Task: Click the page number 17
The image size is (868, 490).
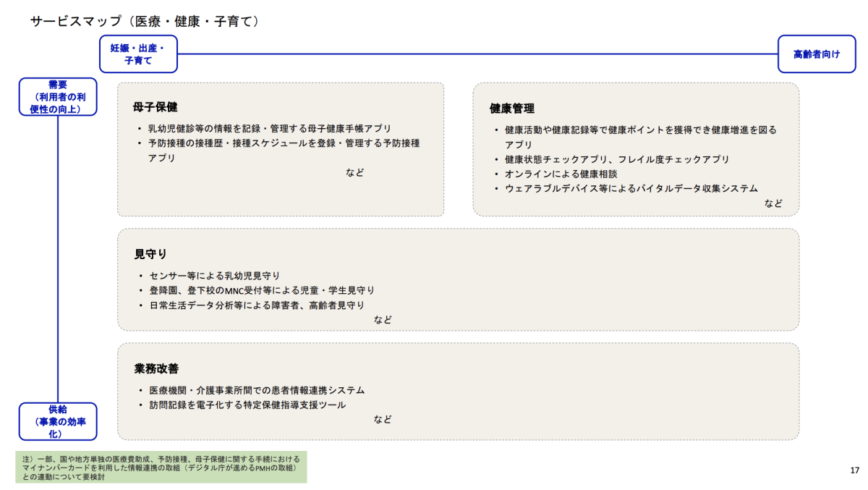Action: 854,470
